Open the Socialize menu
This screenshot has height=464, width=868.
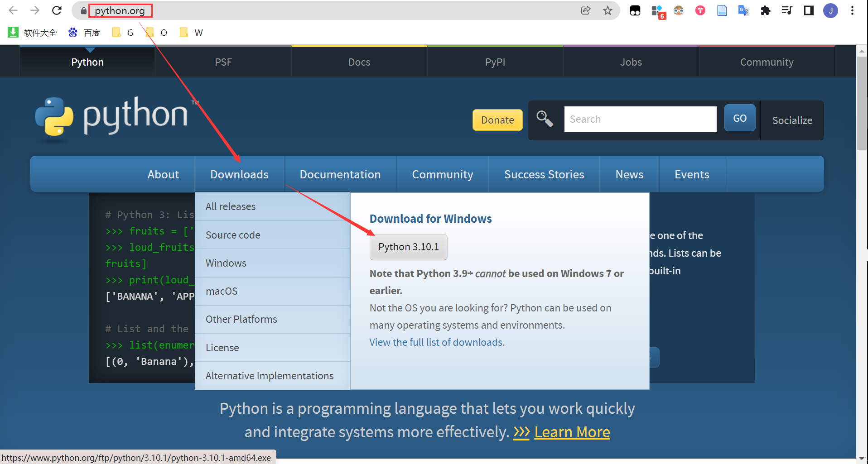792,120
